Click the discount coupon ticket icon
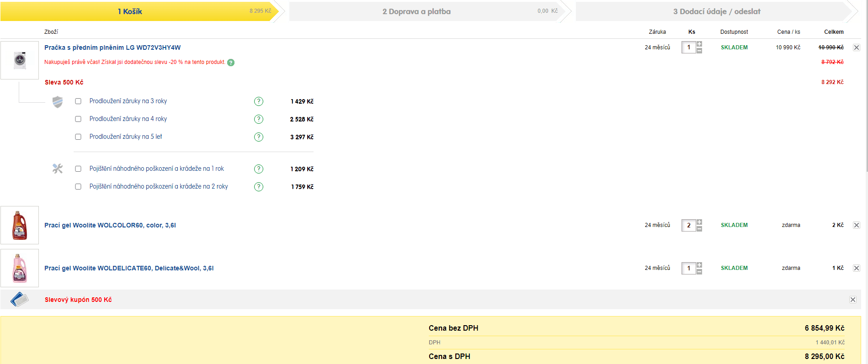This screenshot has height=364, width=868. 20,300
